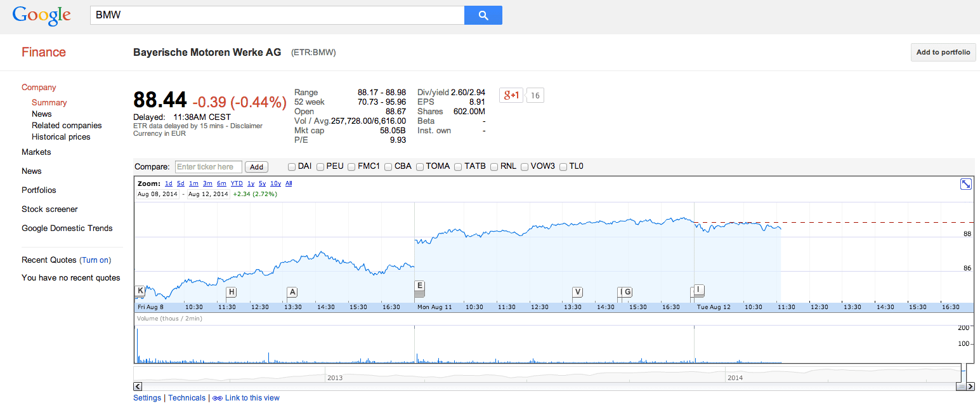
Task: Set chart zoom to 6m
Action: tap(221, 183)
